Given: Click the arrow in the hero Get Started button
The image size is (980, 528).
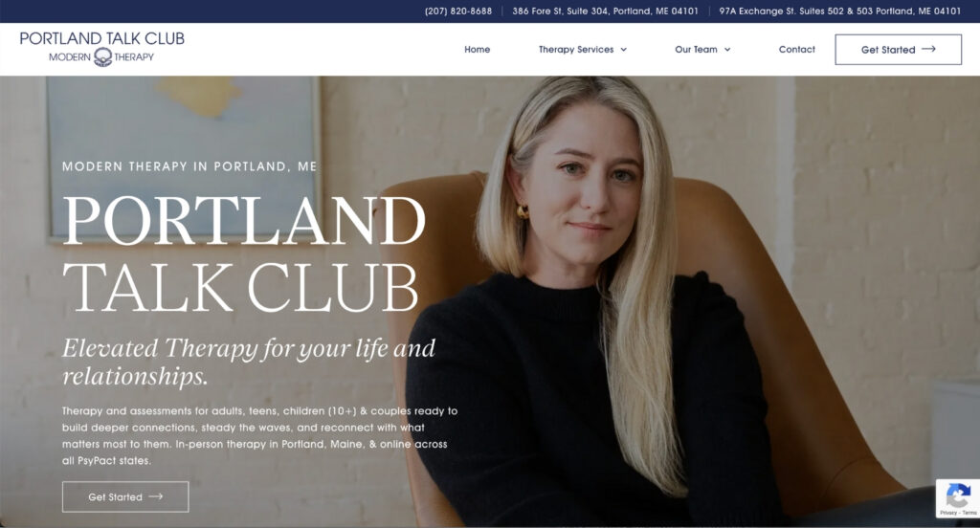Looking at the screenshot, I should [156, 496].
